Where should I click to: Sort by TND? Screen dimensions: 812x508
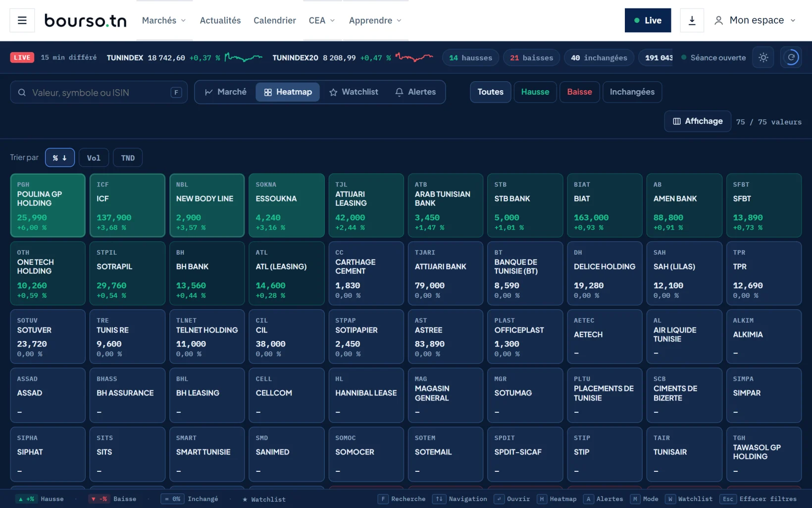(x=128, y=158)
